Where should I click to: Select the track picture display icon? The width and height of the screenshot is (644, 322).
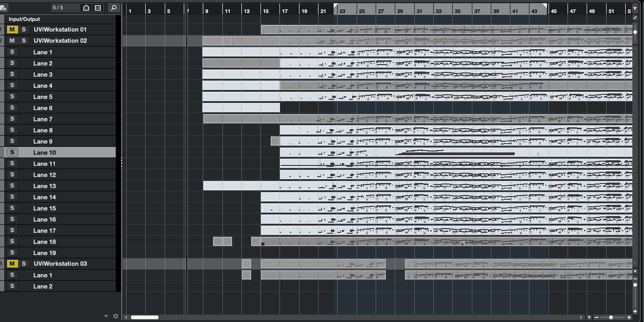pos(98,7)
